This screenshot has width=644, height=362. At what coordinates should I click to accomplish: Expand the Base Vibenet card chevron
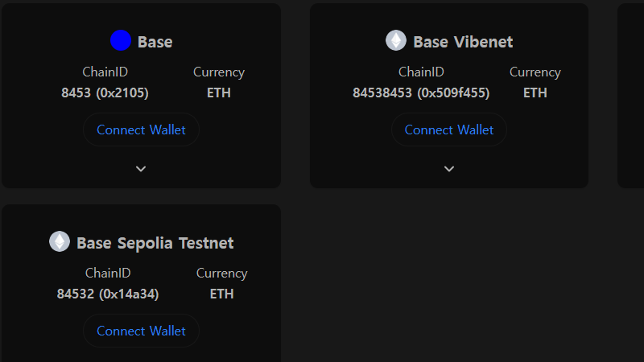click(x=449, y=169)
